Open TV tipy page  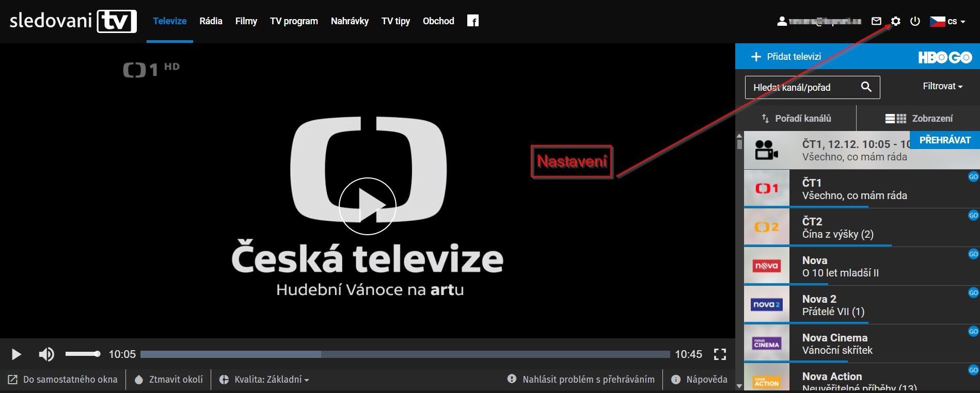pyautogui.click(x=396, y=21)
